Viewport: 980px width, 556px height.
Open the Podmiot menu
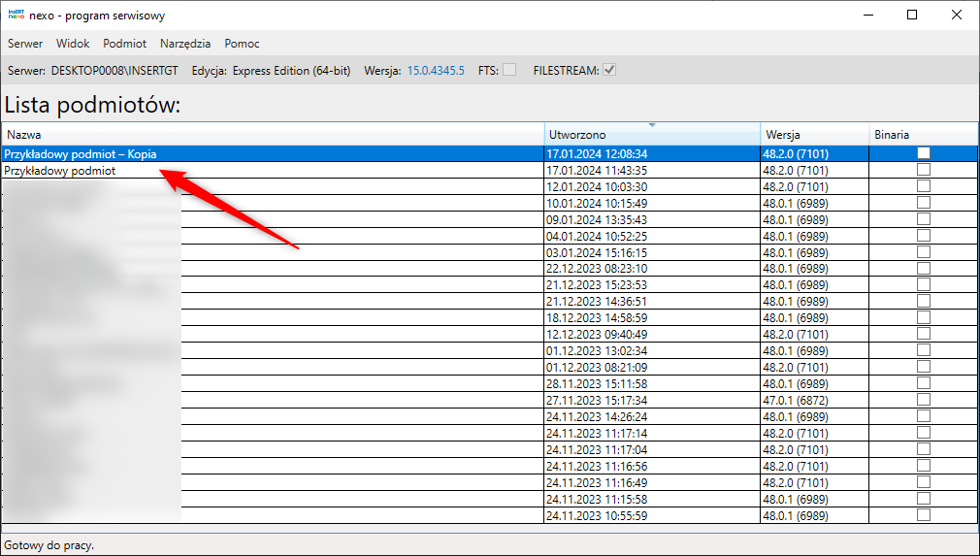click(125, 43)
